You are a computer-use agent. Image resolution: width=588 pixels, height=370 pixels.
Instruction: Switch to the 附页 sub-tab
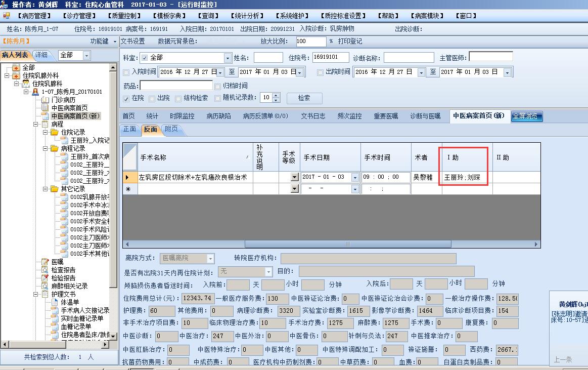(x=171, y=129)
